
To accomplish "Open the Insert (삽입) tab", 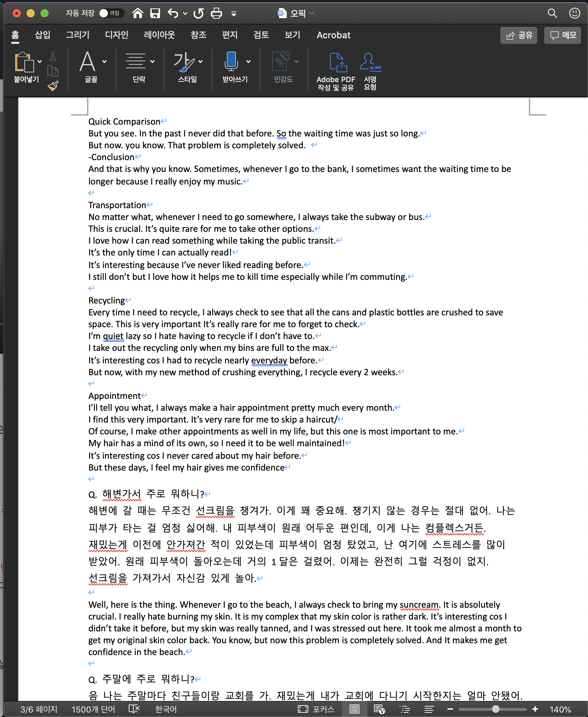I will [x=42, y=35].
